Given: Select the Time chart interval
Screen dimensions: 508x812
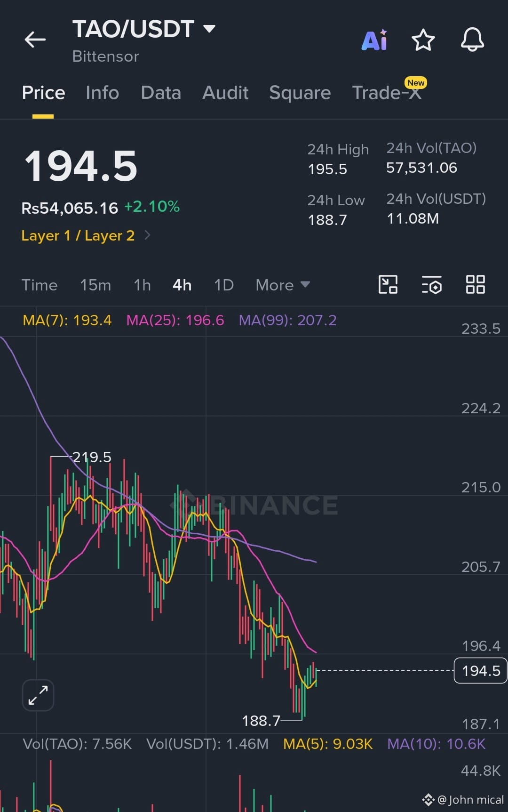Looking at the screenshot, I should point(40,285).
